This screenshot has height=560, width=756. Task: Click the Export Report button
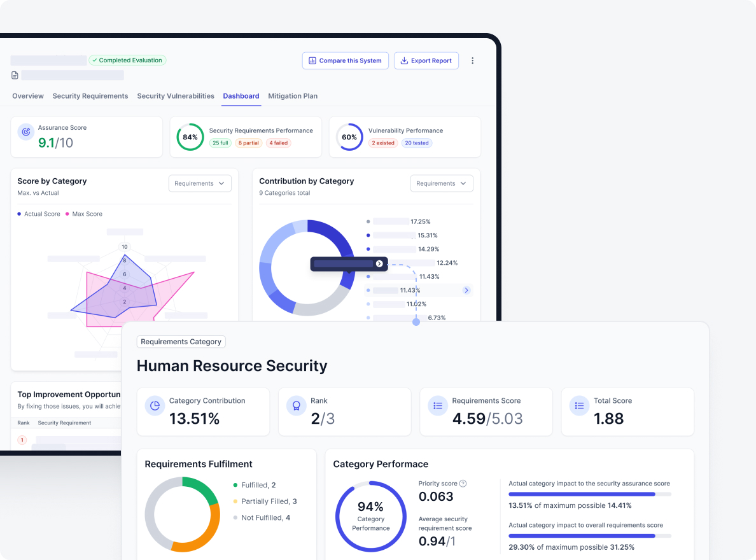tap(426, 60)
